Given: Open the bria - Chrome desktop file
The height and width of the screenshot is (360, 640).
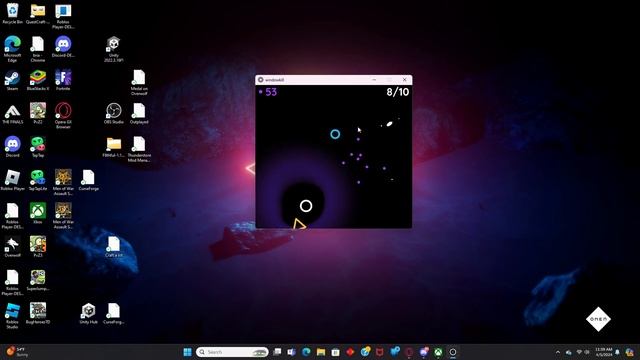Looking at the screenshot, I should 38,49.
